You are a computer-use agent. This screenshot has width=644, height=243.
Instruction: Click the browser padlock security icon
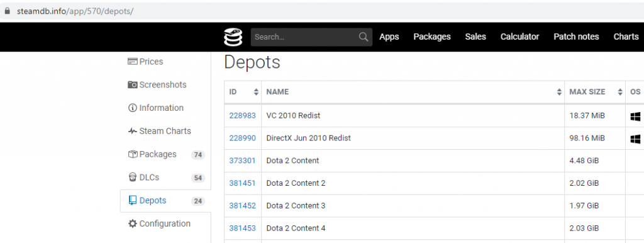coord(6,11)
